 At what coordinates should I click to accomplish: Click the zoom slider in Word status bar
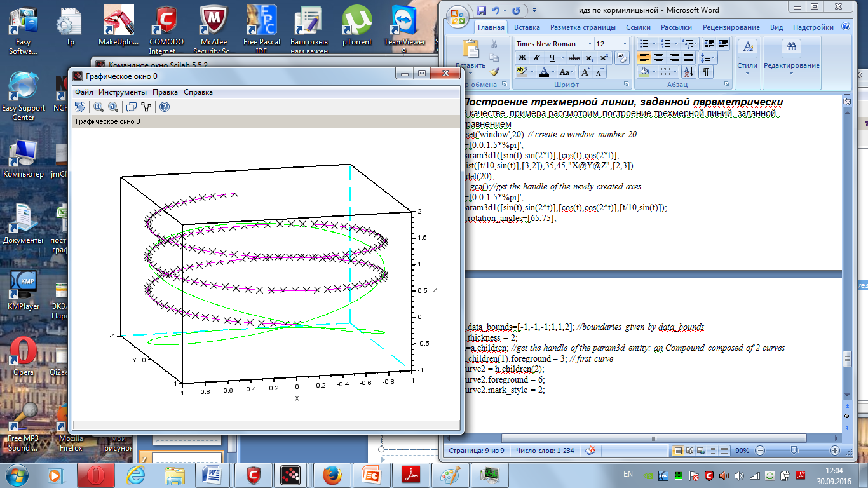[794, 451]
